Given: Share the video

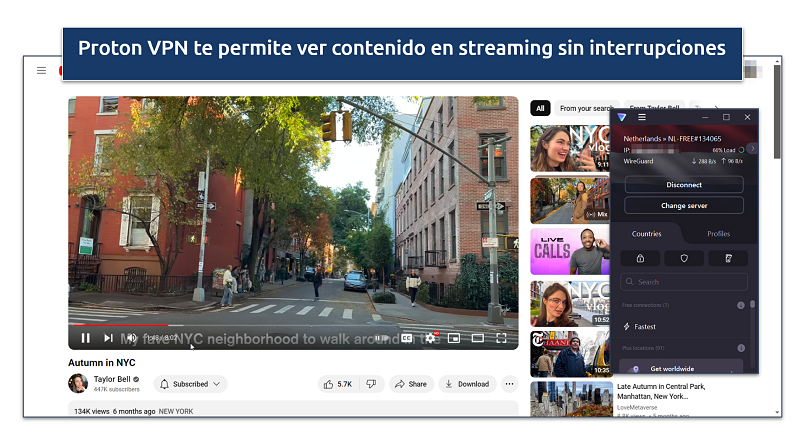Looking at the screenshot, I should point(410,384).
